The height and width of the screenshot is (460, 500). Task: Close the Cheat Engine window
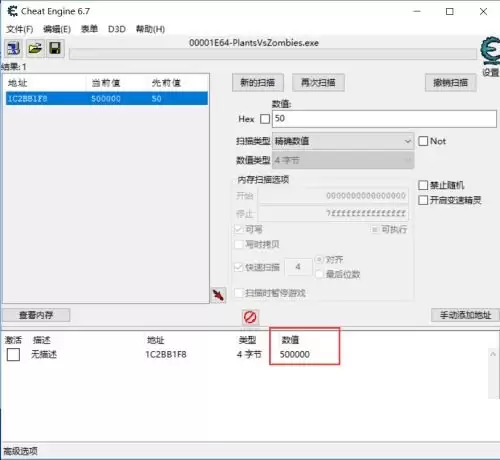click(483, 11)
